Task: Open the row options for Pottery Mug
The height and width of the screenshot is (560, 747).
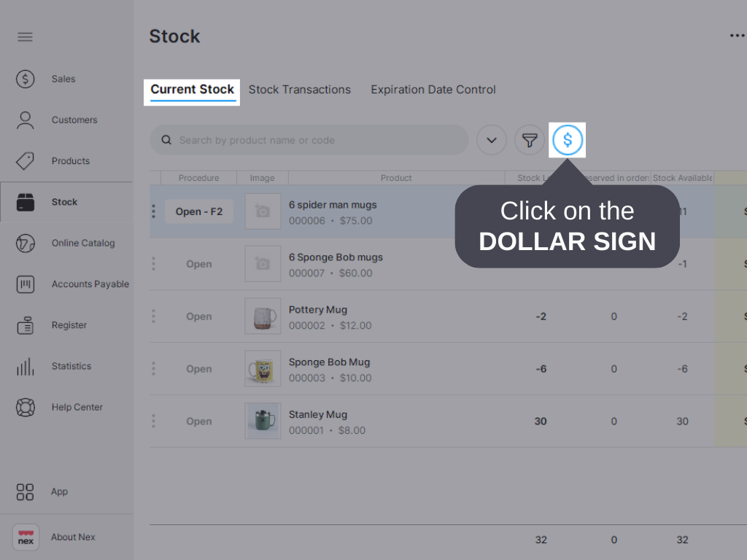Action: point(153,316)
